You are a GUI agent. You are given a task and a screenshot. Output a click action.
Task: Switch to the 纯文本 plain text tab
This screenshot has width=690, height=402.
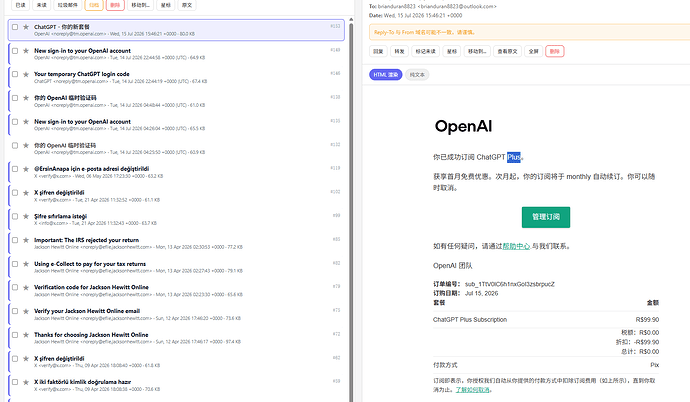coord(417,75)
